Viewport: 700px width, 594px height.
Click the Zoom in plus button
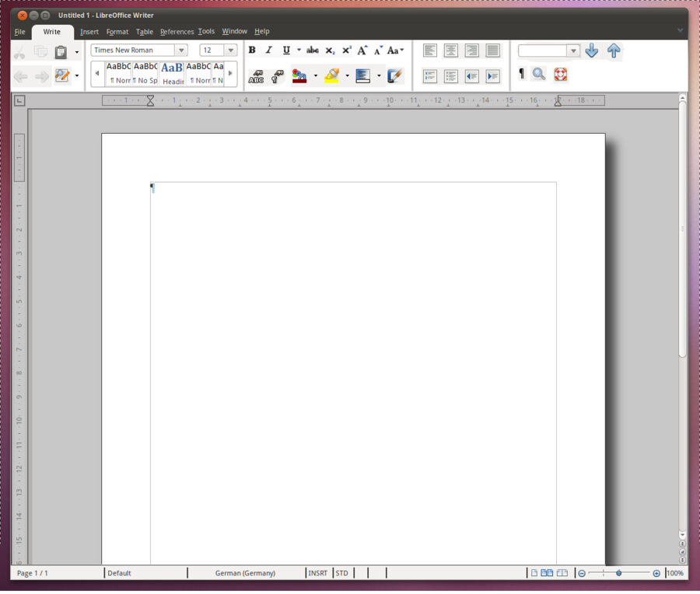(x=656, y=574)
